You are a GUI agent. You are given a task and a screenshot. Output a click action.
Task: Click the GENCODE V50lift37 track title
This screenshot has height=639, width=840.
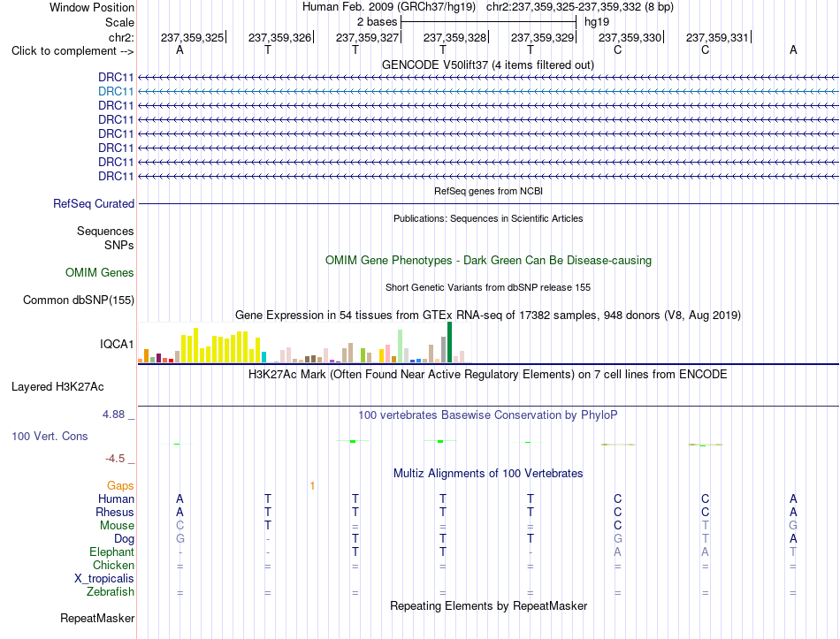coord(488,65)
